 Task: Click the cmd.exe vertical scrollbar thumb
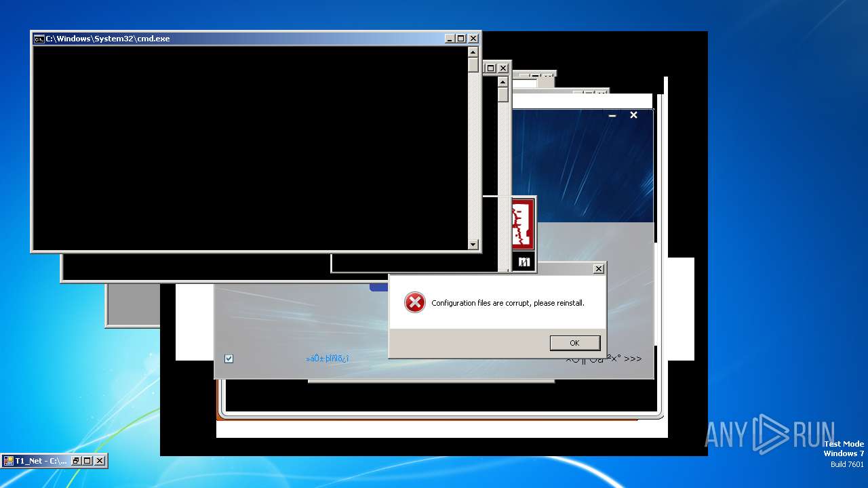pos(473,65)
